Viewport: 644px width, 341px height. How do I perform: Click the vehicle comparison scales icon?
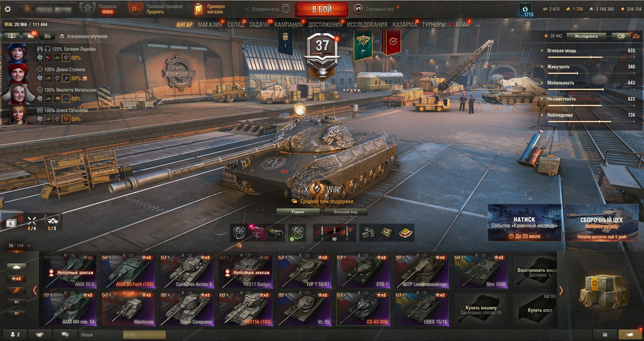[x=636, y=36]
